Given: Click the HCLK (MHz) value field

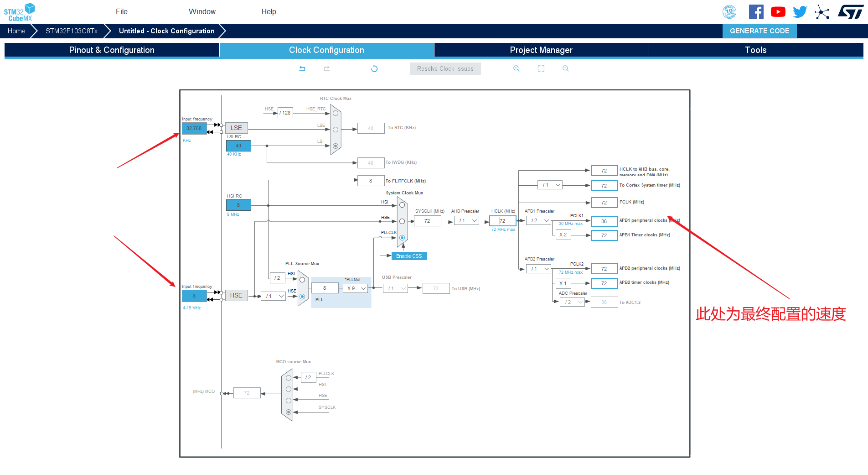Looking at the screenshot, I should point(502,221).
